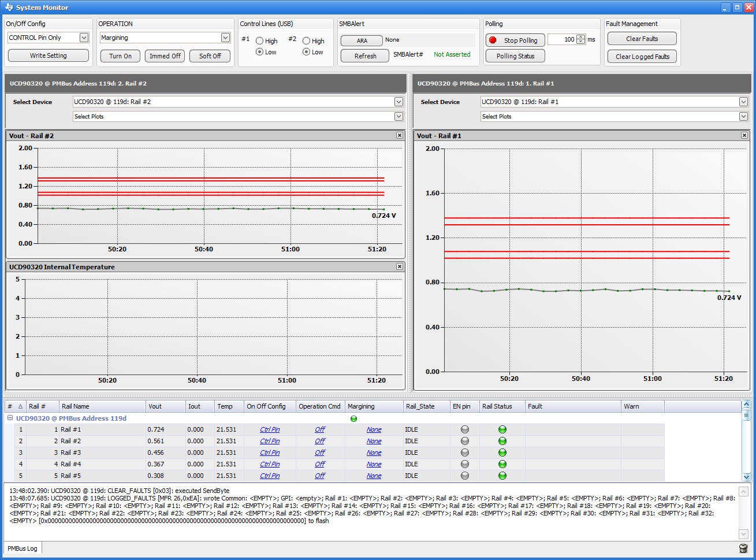Sort by the Vout column header

tap(165, 406)
